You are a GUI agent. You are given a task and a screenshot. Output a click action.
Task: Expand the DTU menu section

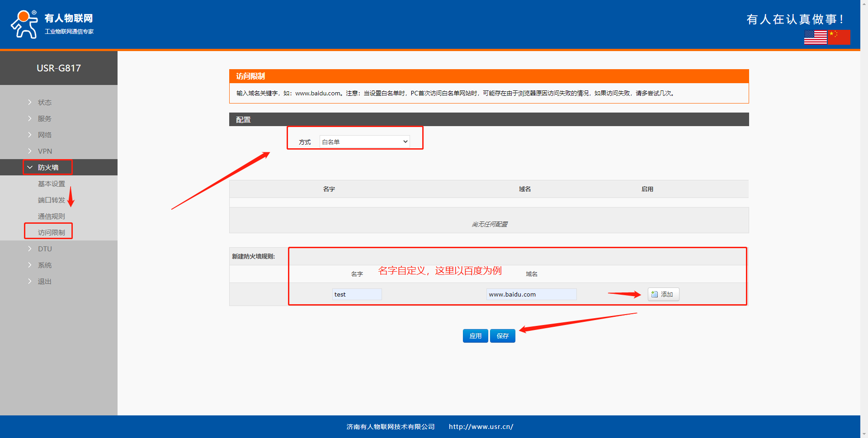(45, 249)
